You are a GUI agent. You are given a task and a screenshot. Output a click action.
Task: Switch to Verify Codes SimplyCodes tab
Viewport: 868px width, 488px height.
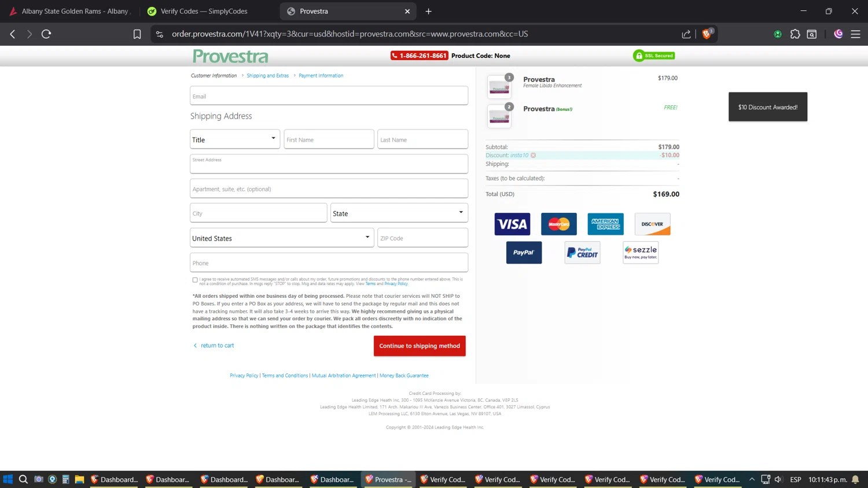(204, 11)
